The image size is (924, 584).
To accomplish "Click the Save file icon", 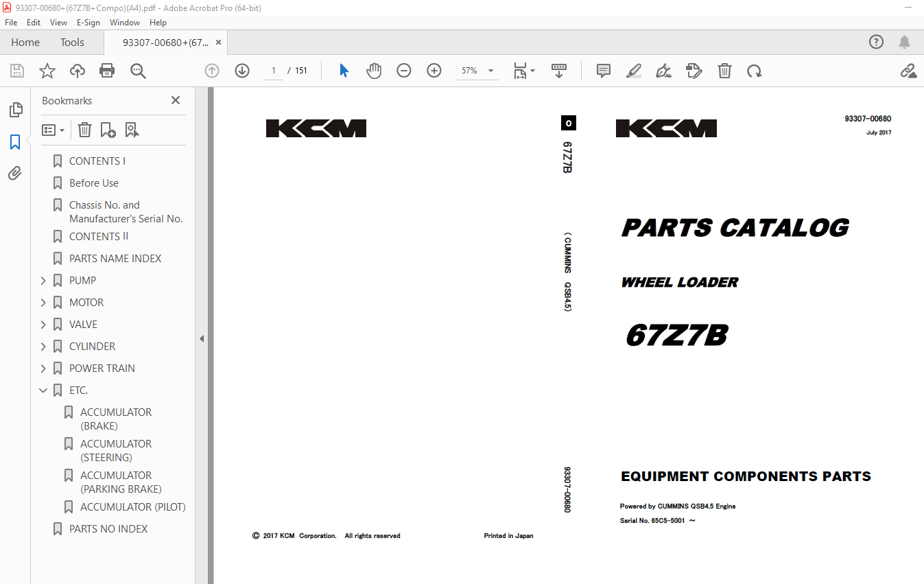I will click(17, 71).
